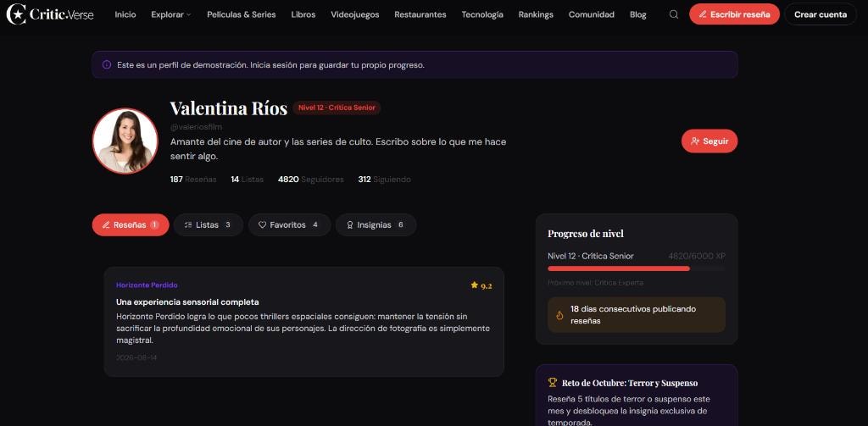The height and width of the screenshot is (426, 868).
Task: Click the trophy icon in October challenge
Action: tap(552, 382)
